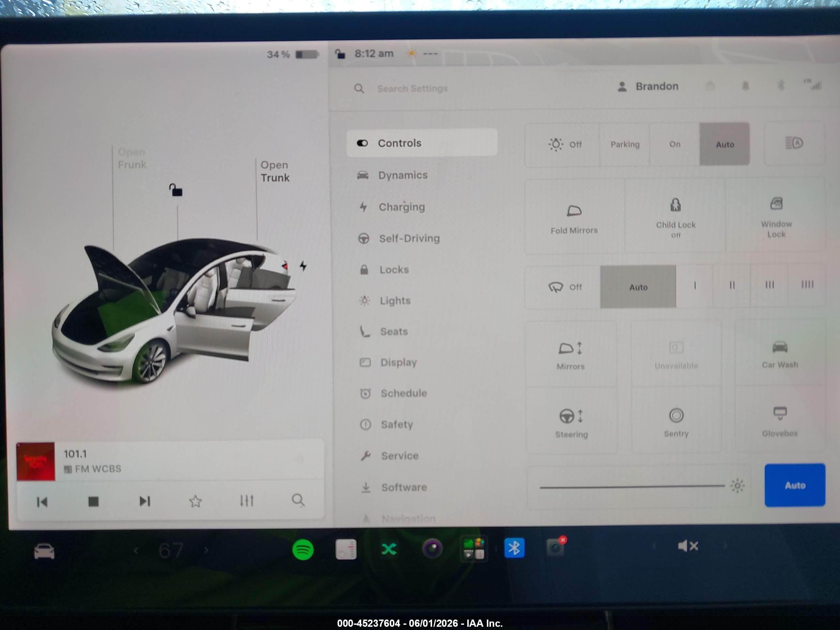Tap the LTE signal strength icon
840x630 pixels.
pyautogui.click(x=813, y=84)
